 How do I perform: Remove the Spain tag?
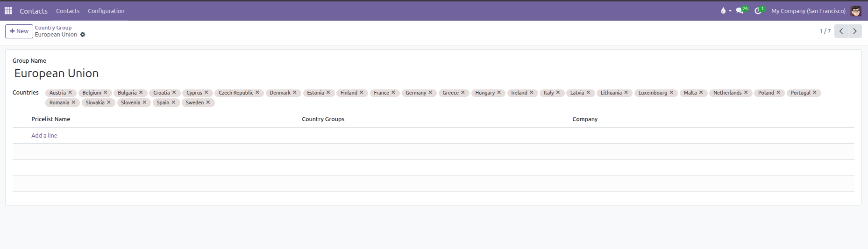tap(173, 103)
